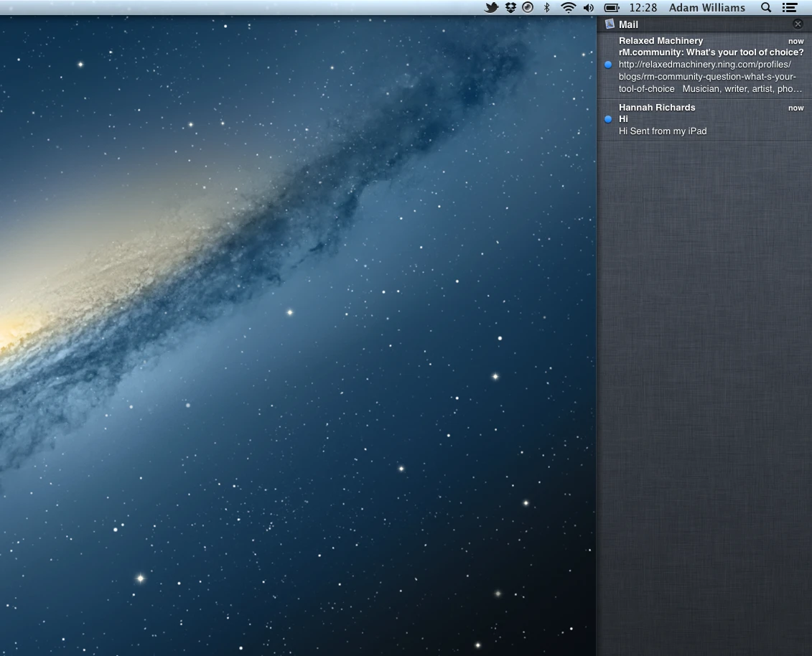Open the Dropbox menu bar icon
The height and width of the screenshot is (656, 812).
tap(510, 8)
